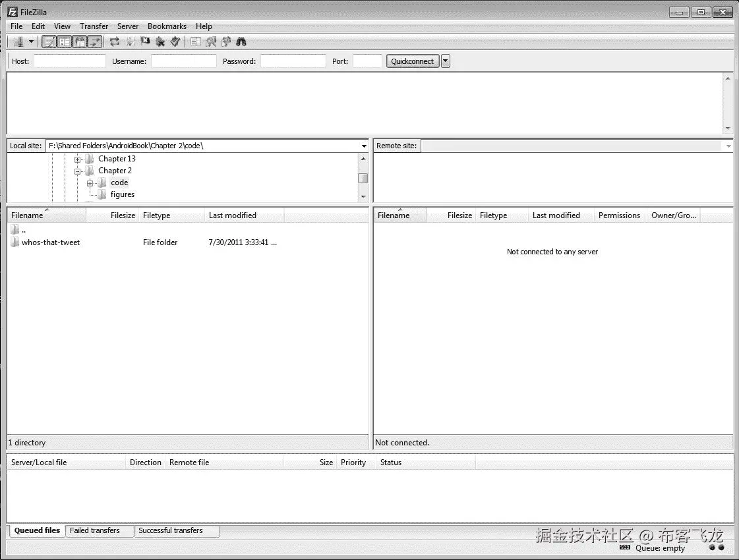The height and width of the screenshot is (560, 739).
Task: Click the FileZilla logo in title bar
Action: pos(13,13)
